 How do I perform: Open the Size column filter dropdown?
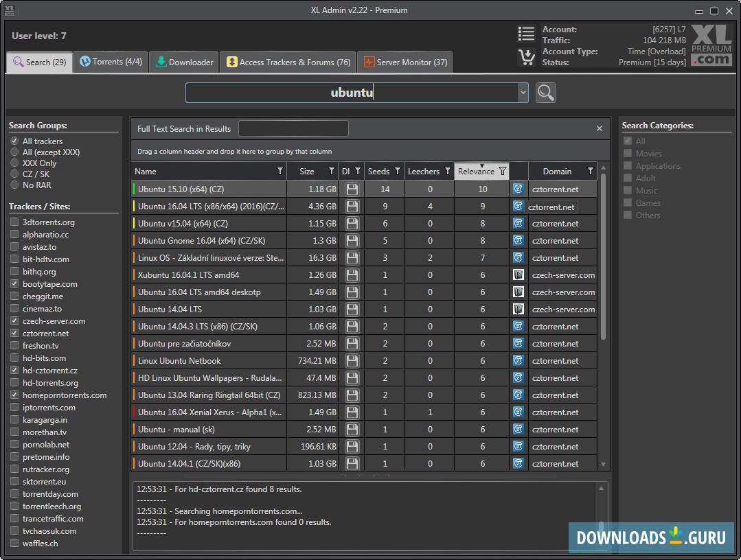[331, 172]
